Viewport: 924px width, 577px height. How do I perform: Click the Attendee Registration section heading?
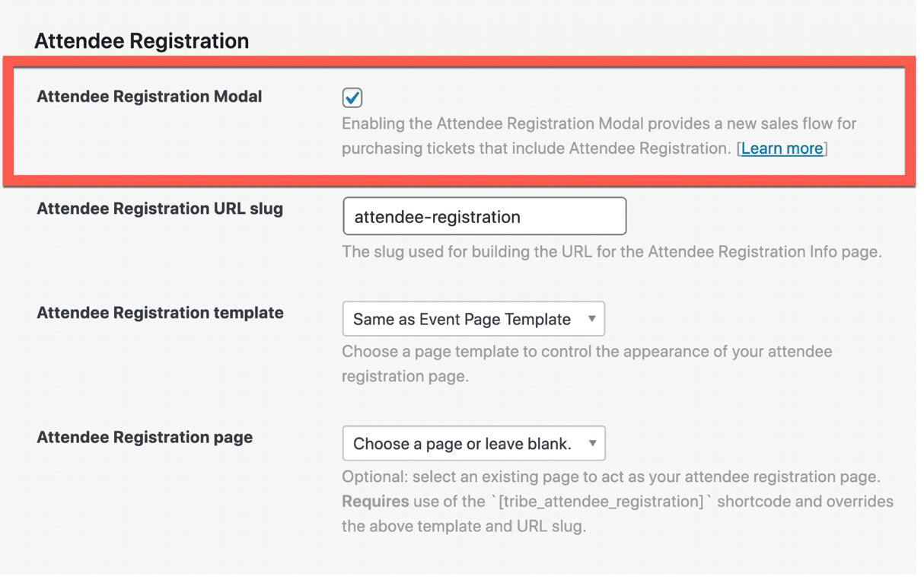[142, 41]
